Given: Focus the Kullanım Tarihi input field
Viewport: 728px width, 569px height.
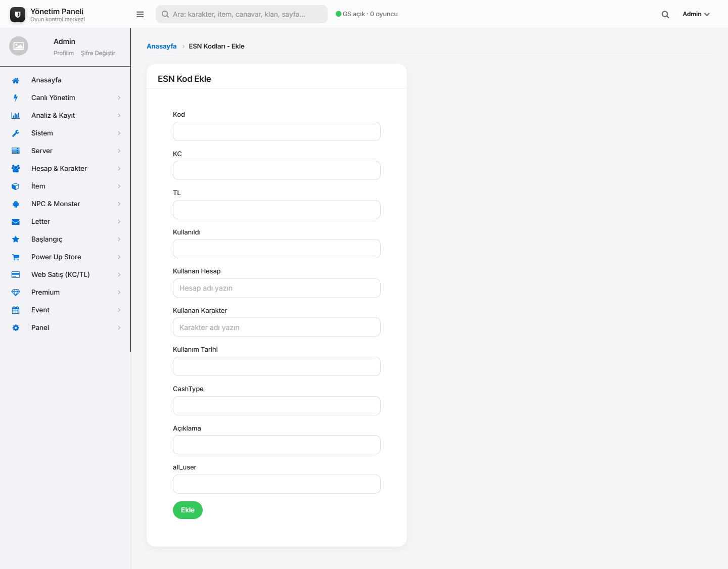Looking at the screenshot, I should point(277,366).
